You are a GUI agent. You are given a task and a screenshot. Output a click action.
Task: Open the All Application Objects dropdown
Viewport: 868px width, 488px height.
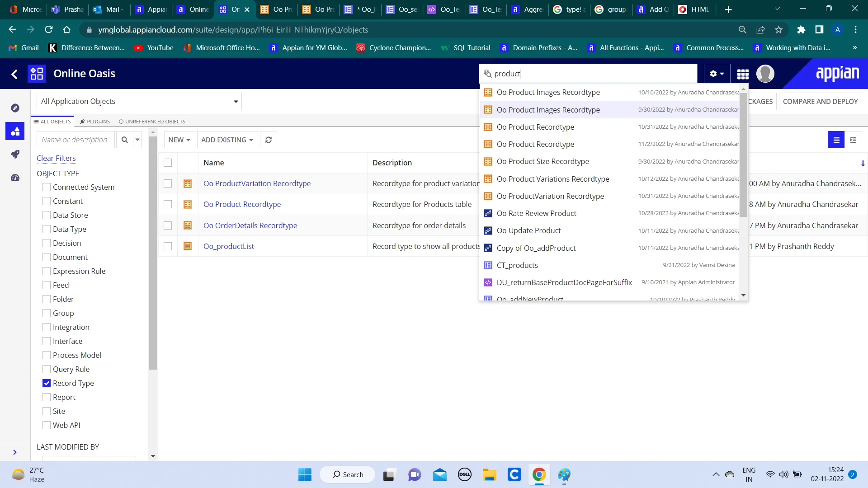pyautogui.click(x=139, y=102)
